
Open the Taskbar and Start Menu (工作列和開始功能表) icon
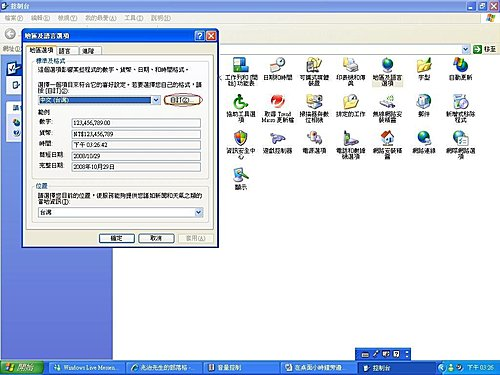point(241,71)
